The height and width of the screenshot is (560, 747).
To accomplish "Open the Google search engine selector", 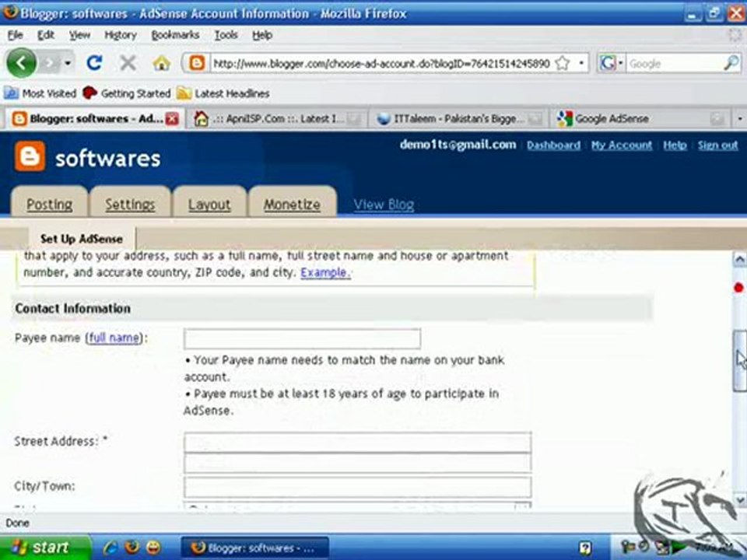I will (x=612, y=63).
